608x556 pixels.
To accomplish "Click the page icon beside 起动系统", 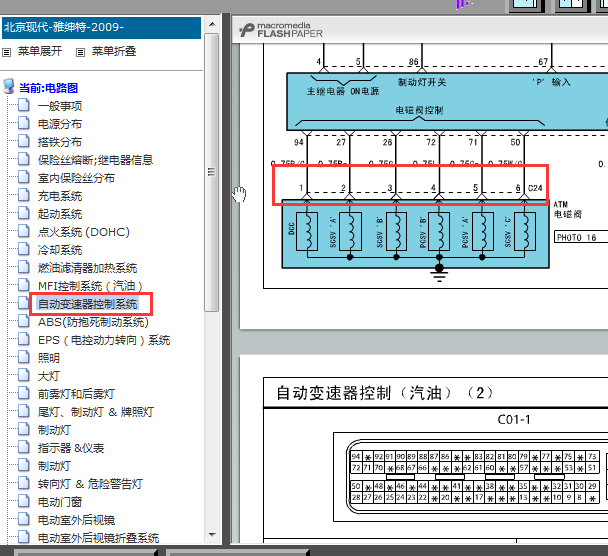I will [x=24, y=213].
